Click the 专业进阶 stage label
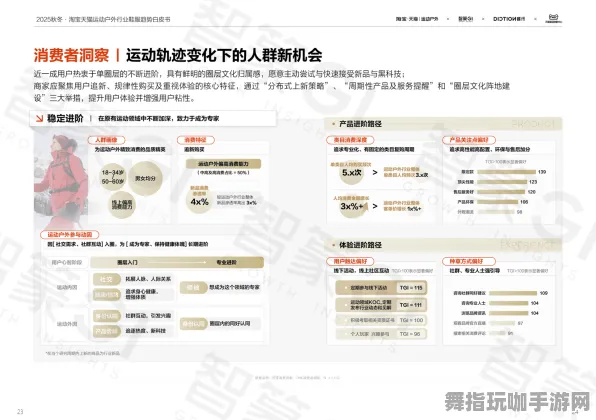This screenshot has width=596, height=420. 227,262
